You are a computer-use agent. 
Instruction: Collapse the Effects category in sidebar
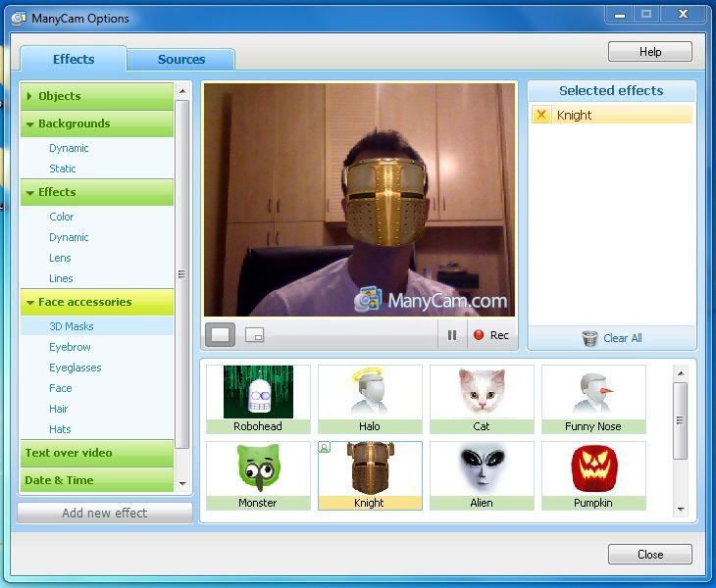click(97, 192)
